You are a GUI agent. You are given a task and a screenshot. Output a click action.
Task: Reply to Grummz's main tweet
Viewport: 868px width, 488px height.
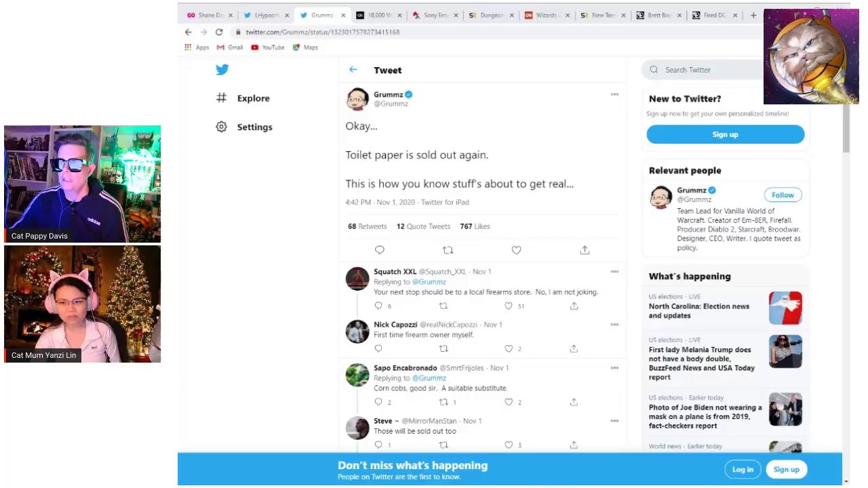point(380,250)
